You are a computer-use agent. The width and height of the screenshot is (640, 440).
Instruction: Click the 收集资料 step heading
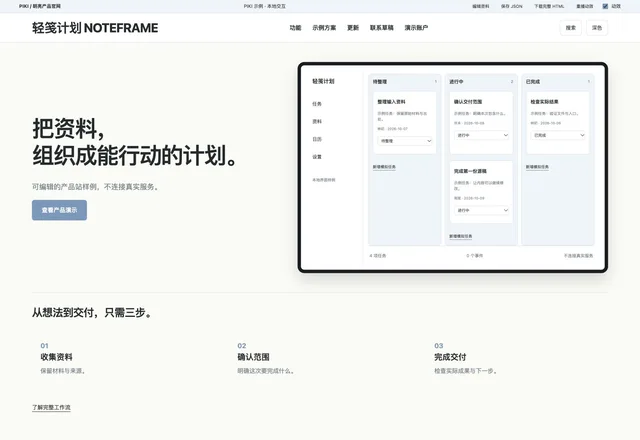pos(56,357)
